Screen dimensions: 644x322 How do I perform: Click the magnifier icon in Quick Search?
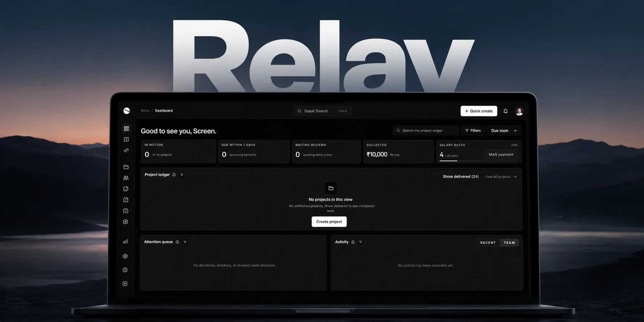[299, 111]
